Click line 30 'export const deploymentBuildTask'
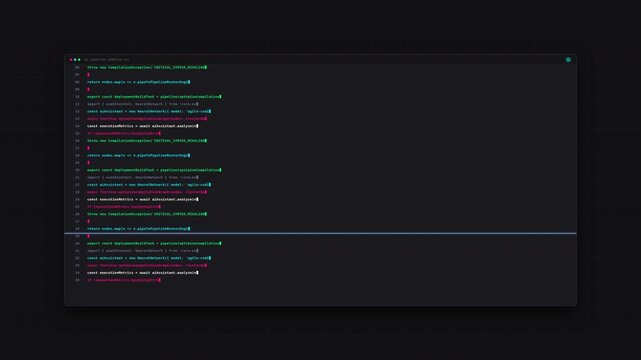 pos(154,244)
